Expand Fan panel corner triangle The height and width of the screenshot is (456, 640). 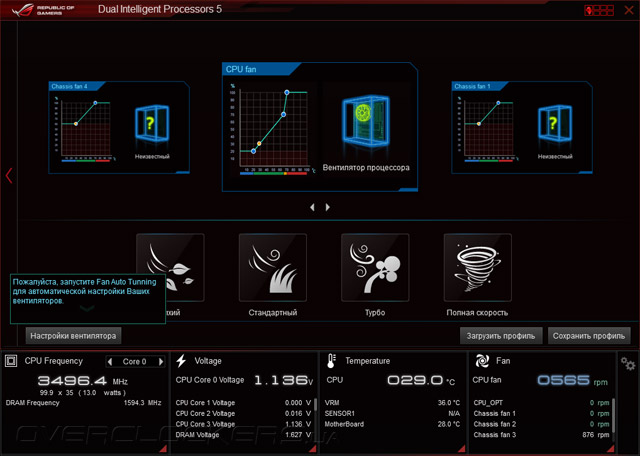(610, 449)
